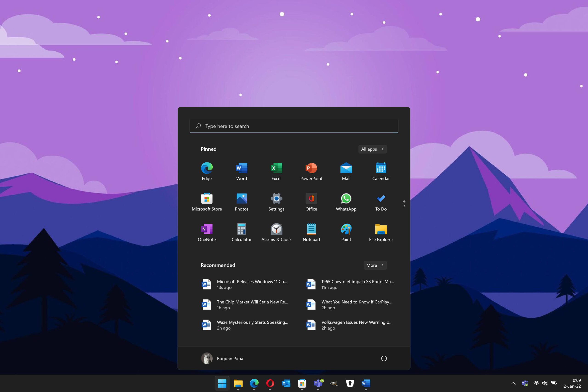The width and height of the screenshot is (588, 392).
Task: Open File Explorer from the taskbar
Action: point(238,383)
